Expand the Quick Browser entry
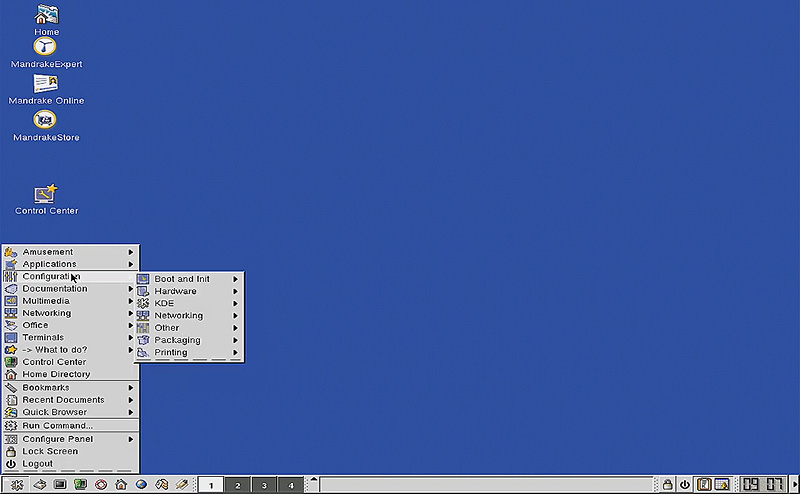 pos(70,412)
